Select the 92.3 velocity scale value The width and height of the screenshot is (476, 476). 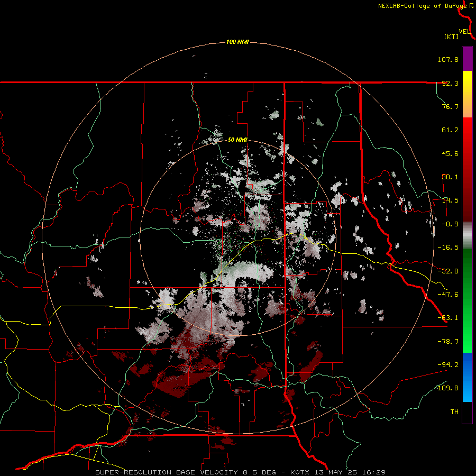(450, 83)
